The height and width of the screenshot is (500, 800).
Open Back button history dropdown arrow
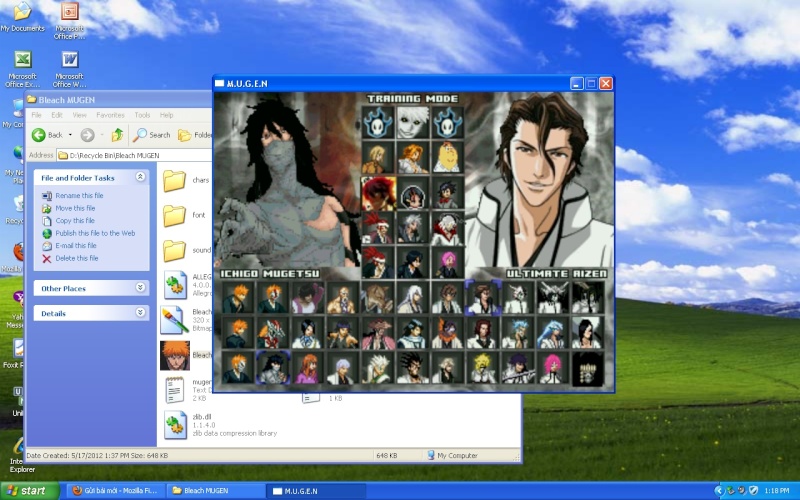70,135
